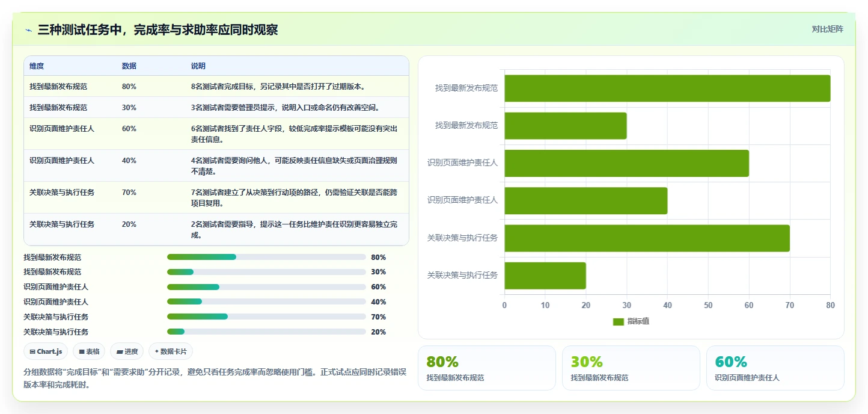The width and height of the screenshot is (868, 414).
Task: Click the 40% value in the table's 数据 column
Action: point(129,161)
